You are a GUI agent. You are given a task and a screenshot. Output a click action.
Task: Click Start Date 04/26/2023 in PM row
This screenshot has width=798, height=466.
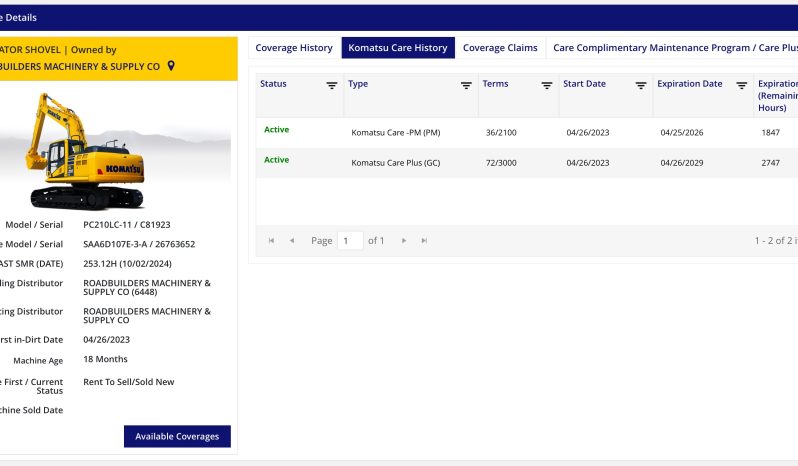[587, 133]
